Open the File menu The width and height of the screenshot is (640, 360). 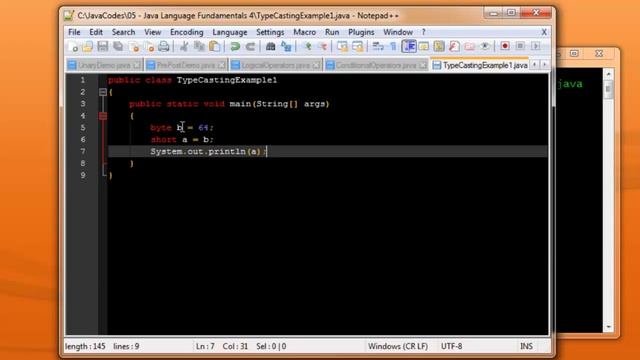tap(74, 32)
